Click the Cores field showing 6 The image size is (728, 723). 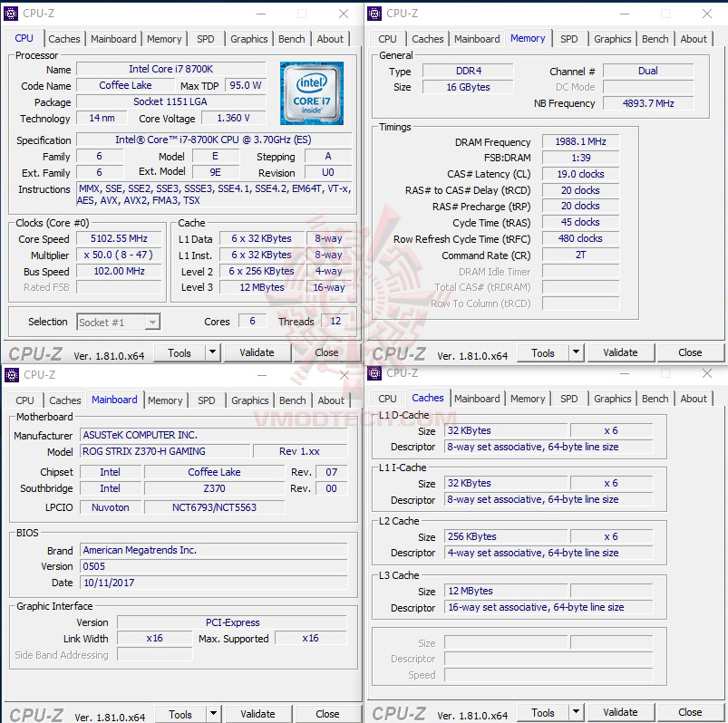coord(252,322)
